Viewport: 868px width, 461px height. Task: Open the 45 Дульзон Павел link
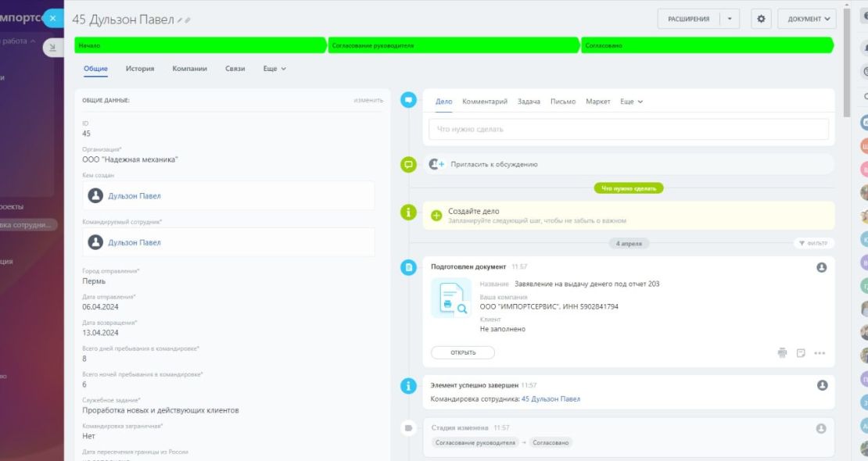pyautogui.click(x=551, y=399)
